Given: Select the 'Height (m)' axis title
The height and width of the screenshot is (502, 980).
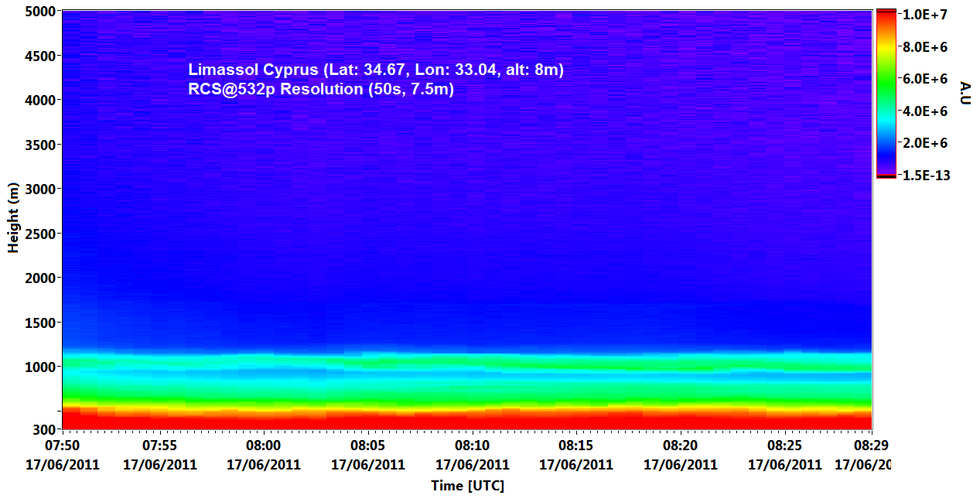Looking at the screenshot, I should pos(13,221).
